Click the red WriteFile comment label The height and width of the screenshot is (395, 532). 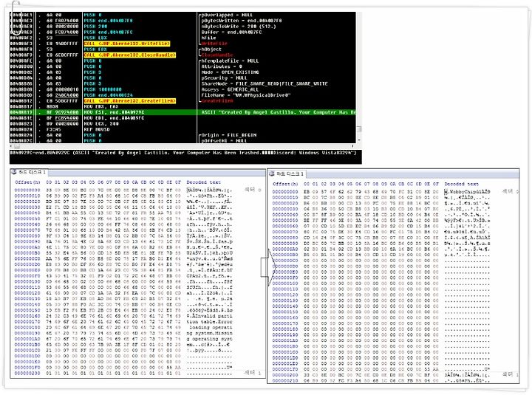214,44
